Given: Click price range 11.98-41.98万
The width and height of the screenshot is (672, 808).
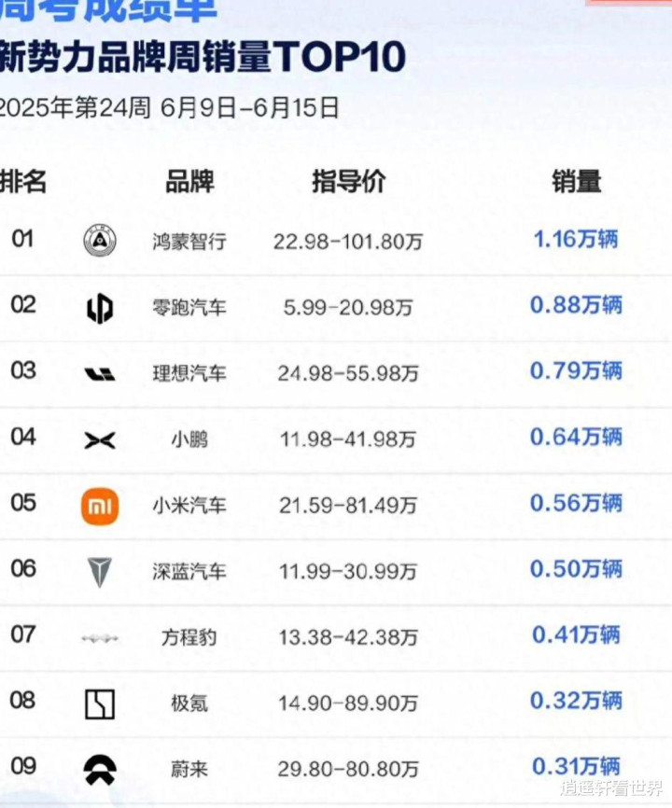Looking at the screenshot, I should (x=348, y=439).
